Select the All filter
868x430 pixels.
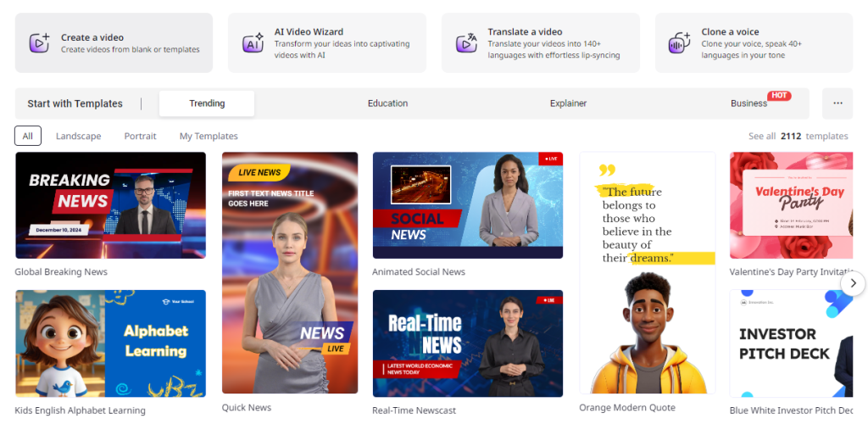point(28,136)
